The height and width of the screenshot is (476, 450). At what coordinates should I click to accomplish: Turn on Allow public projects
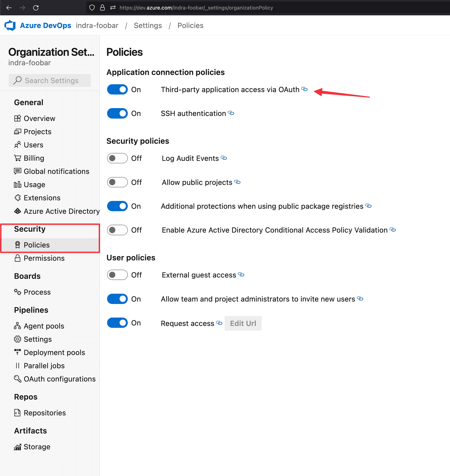coord(117,182)
